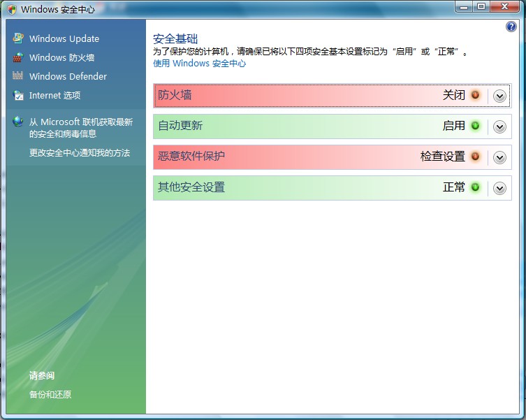Click the 关闭 status text
This screenshot has height=420, width=526.
click(454, 95)
